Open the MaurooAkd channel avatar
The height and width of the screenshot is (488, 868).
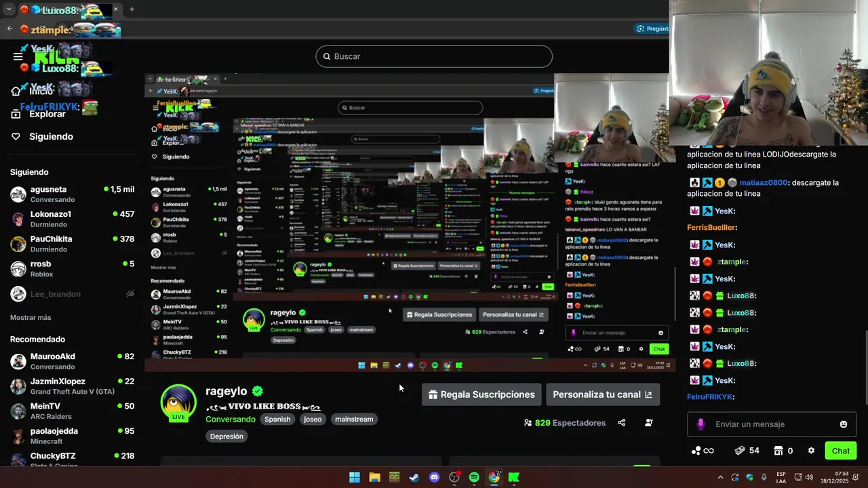[18, 361]
